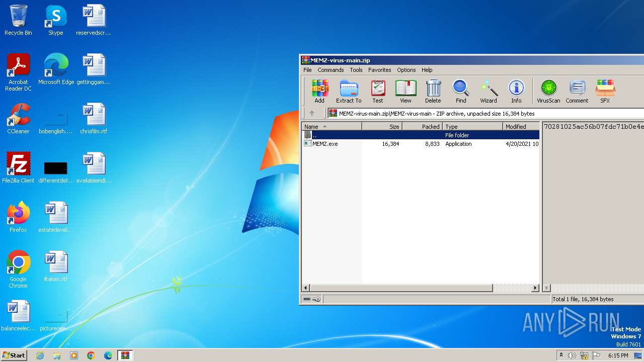The width and height of the screenshot is (644, 362).
Task: Click the Start button
Action: tap(14, 355)
